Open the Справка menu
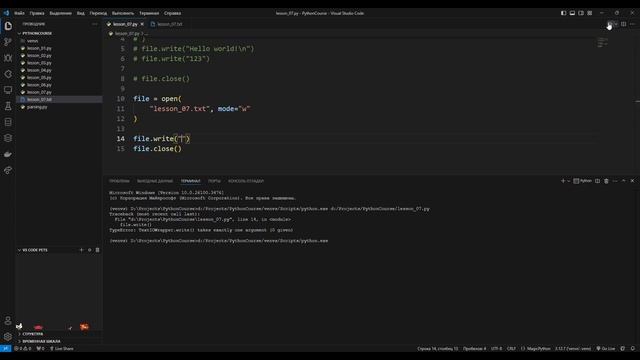Image resolution: width=640 pixels, height=360 pixels. pos(172,13)
